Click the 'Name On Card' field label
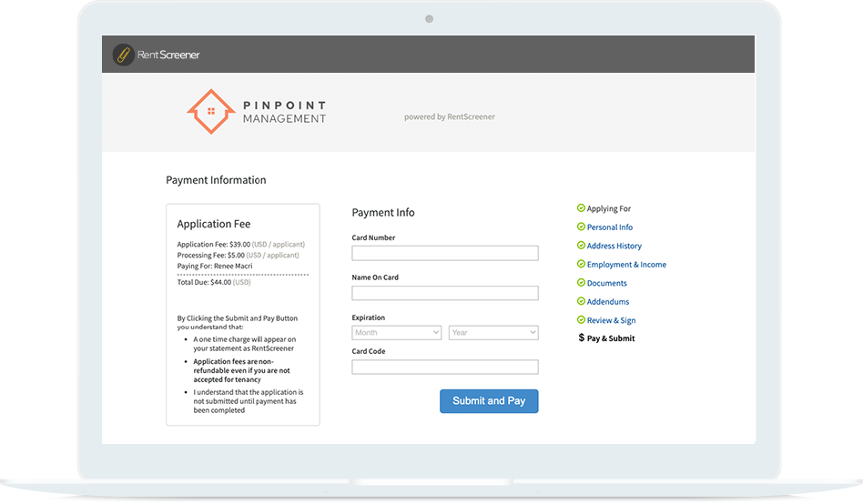 coord(375,277)
